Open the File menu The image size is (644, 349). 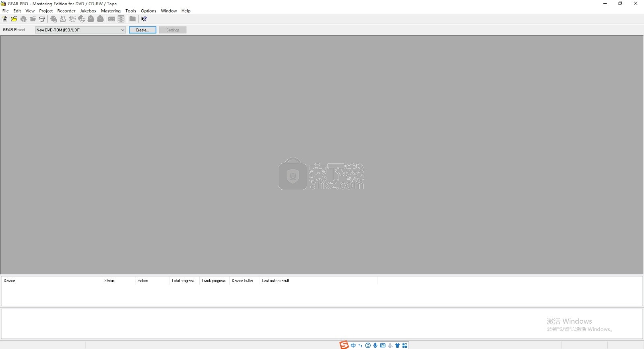coord(6,11)
